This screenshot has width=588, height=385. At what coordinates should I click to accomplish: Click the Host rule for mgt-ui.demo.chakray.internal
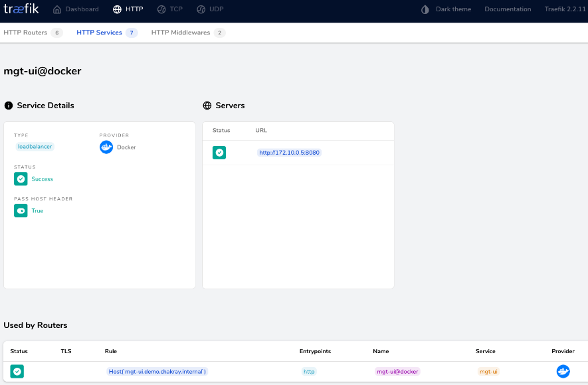tap(157, 371)
